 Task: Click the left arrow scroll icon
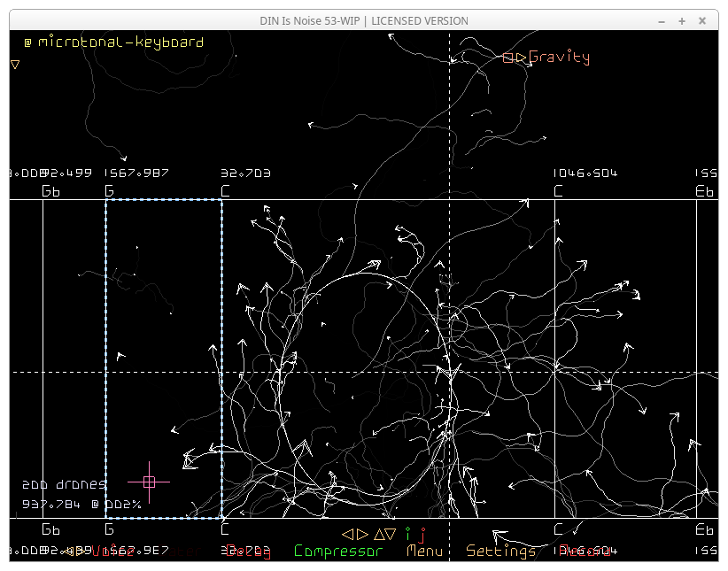click(x=347, y=534)
